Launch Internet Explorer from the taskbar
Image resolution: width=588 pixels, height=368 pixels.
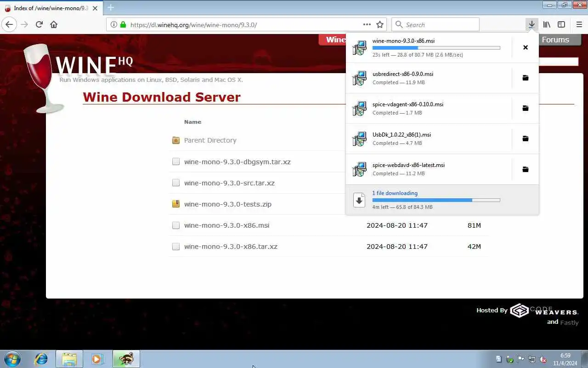click(x=41, y=359)
